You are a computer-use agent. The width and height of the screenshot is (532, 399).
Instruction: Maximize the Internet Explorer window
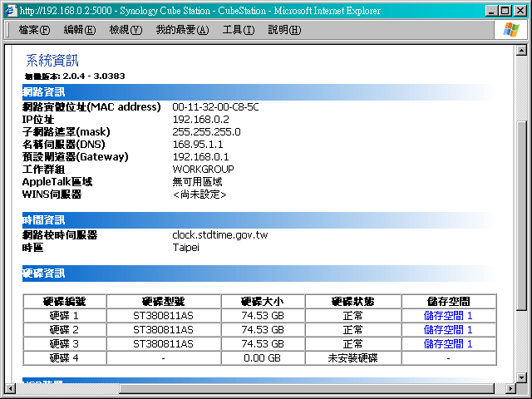coord(505,11)
